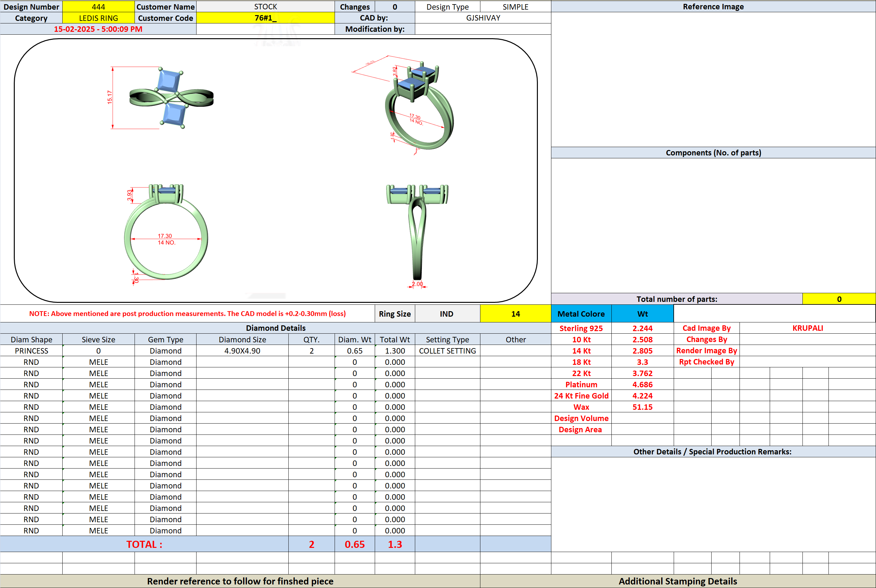Click the red TOTAL : label
This screenshot has width=876, height=588.
click(x=145, y=544)
